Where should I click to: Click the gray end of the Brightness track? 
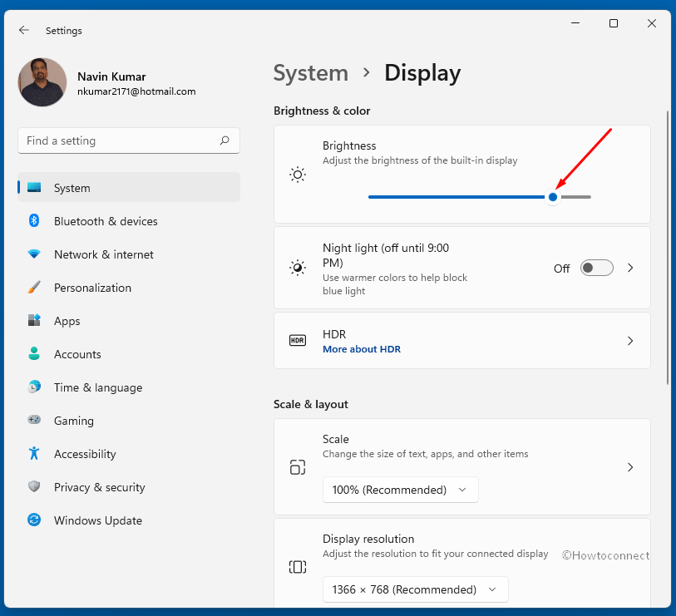click(x=576, y=197)
